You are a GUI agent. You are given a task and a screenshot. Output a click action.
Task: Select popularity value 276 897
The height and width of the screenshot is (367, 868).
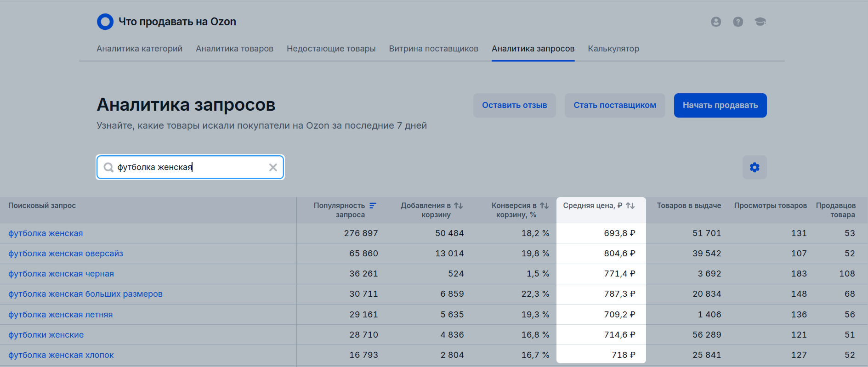(361, 233)
